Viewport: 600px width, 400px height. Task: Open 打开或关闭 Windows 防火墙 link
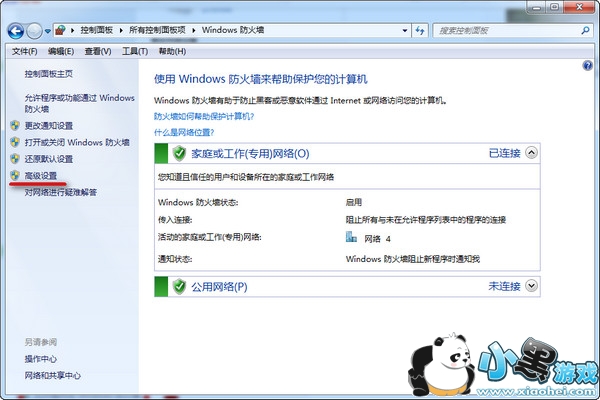pos(77,142)
